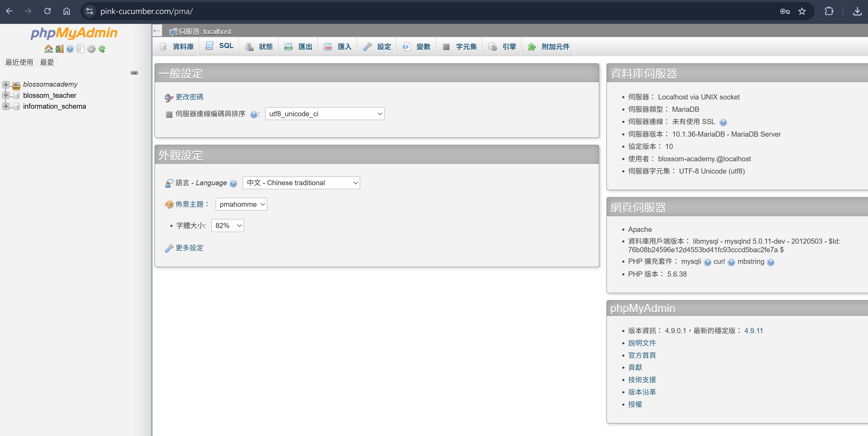868x436 pixels.
Task: Collapse the navigation panel with left arrow
Action: pos(157,31)
